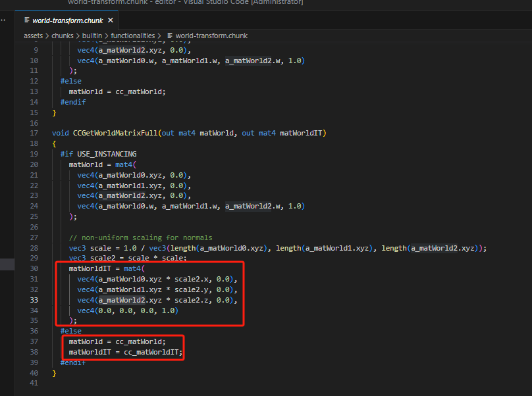Screen dimensions: 532x396
Task: Click 'scale2.x' on line 31
Action: (192, 279)
